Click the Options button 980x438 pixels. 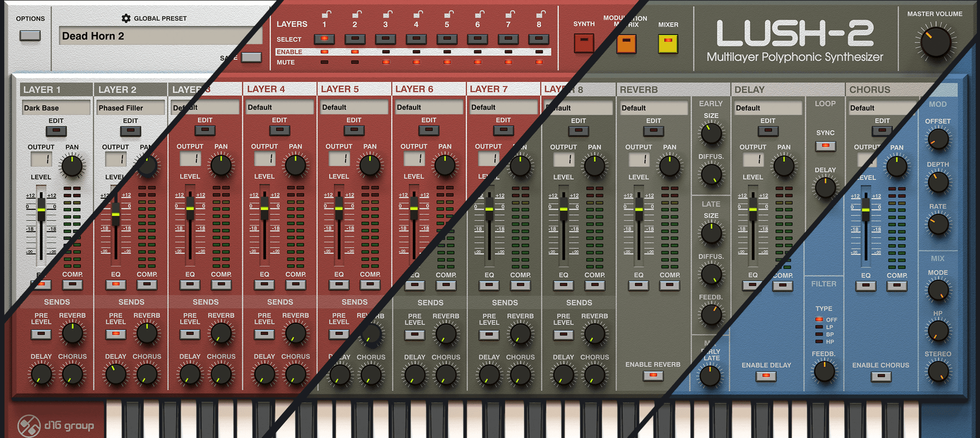click(x=30, y=36)
